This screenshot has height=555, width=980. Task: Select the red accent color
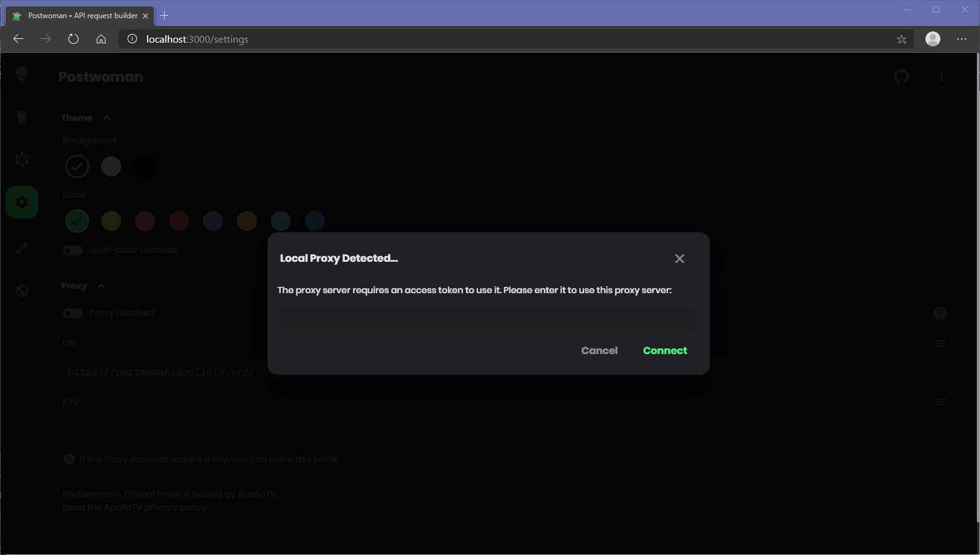[x=179, y=221]
